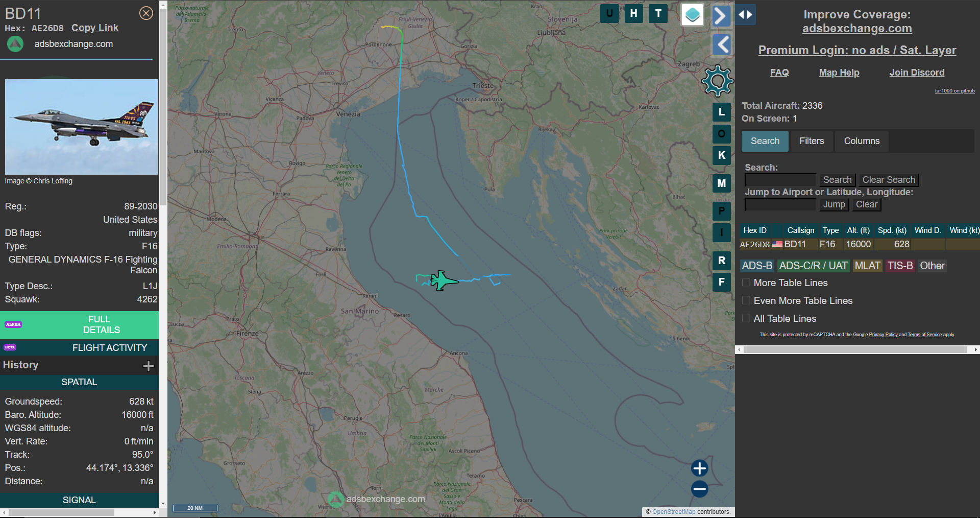Click the H map toggle button

coord(633,13)
